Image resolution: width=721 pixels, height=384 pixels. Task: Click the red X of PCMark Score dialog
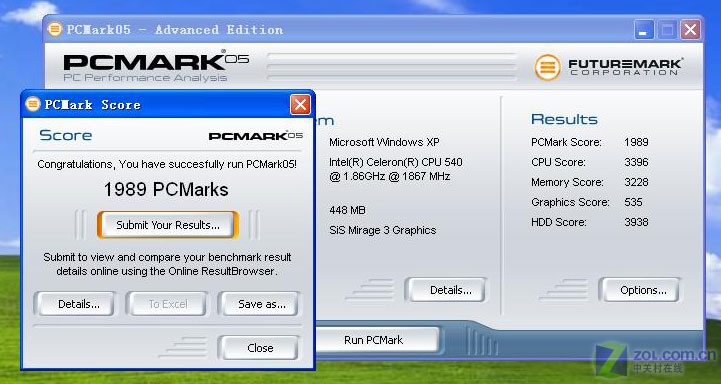tap(300, 105)
